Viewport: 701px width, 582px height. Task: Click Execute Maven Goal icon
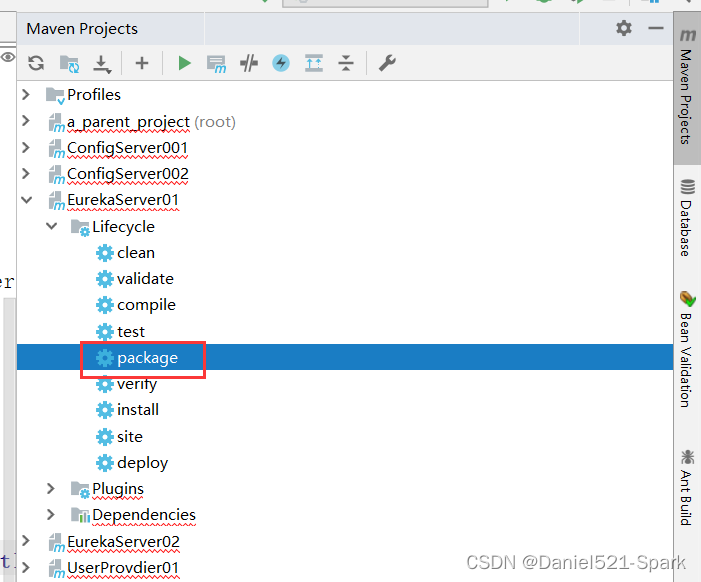coord(216,63)
